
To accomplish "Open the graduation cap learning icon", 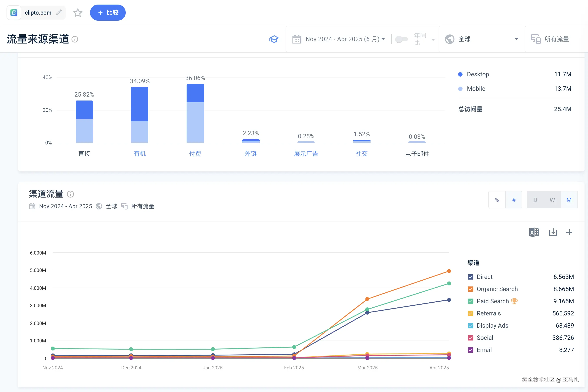I will (274, 39).
